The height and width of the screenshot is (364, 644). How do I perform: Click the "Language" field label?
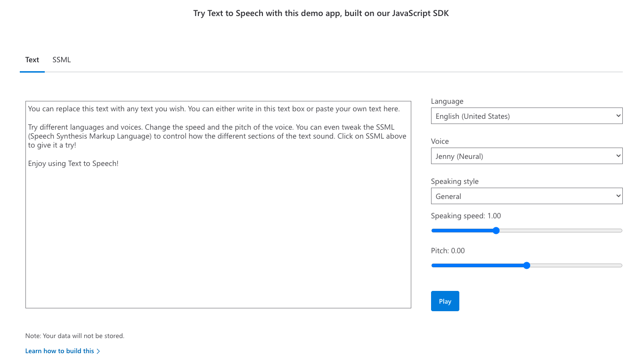point(447,101)
